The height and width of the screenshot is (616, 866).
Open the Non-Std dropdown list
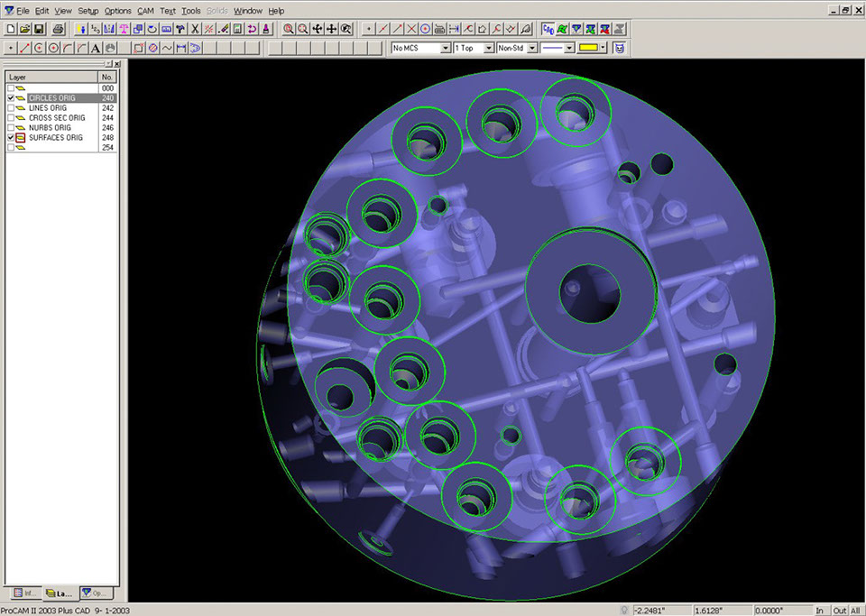518,48
